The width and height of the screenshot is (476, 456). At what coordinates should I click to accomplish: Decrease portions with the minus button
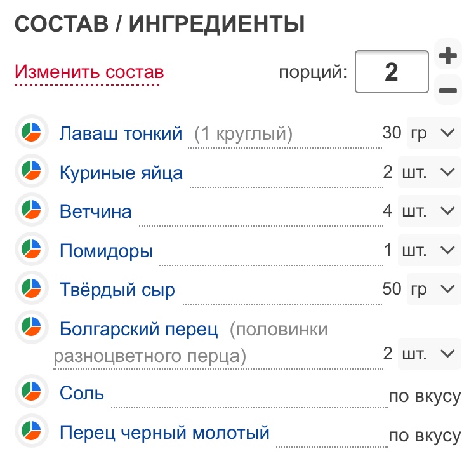coord(448,90)
